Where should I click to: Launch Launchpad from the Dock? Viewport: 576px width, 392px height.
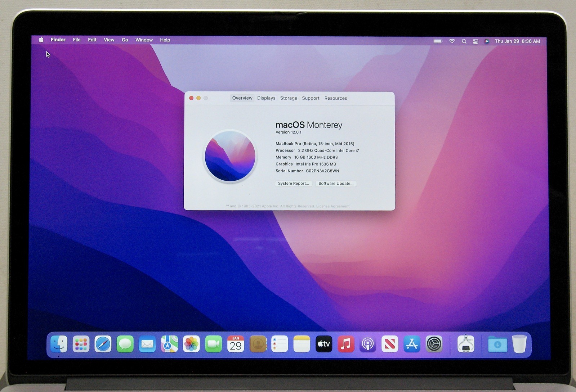(x=81, y=344)
